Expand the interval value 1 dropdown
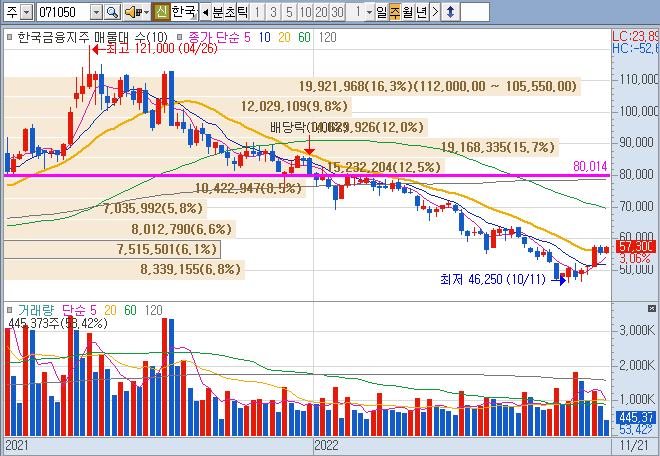This screenshot has height=456, width=660. pyautogui.click(x=369, y=12)
